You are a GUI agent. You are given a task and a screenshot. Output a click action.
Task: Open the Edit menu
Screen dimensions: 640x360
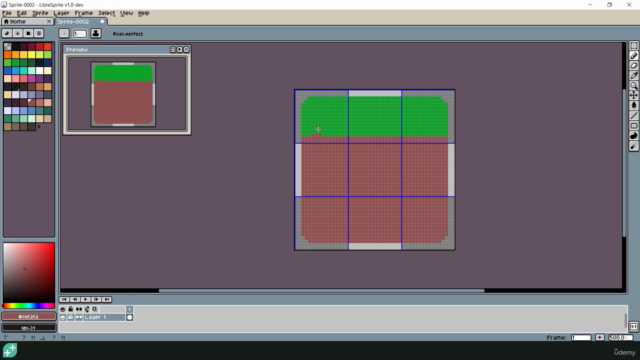[x=22, y=13]
